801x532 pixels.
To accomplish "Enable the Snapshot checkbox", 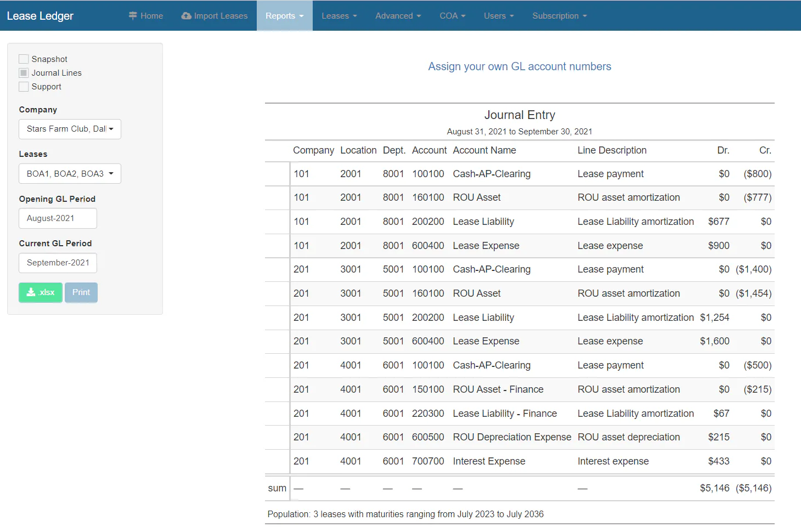I will (x=24, y=59).
